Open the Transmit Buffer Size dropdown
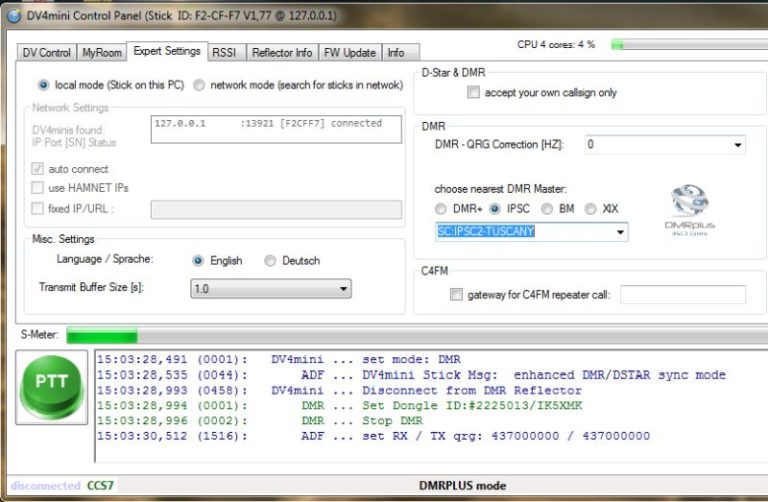 click(x=271, y=288)
